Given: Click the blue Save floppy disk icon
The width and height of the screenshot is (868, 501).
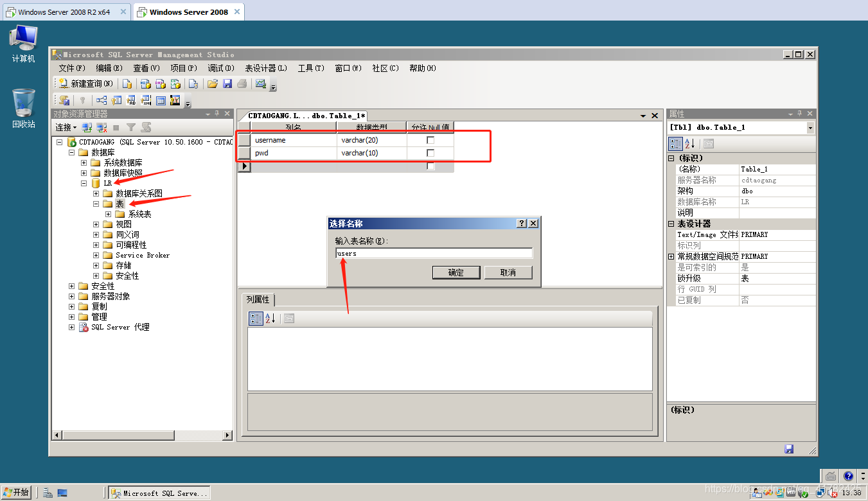Looking at the screenshot, I should pyautogui.click(x=227, y=83).
